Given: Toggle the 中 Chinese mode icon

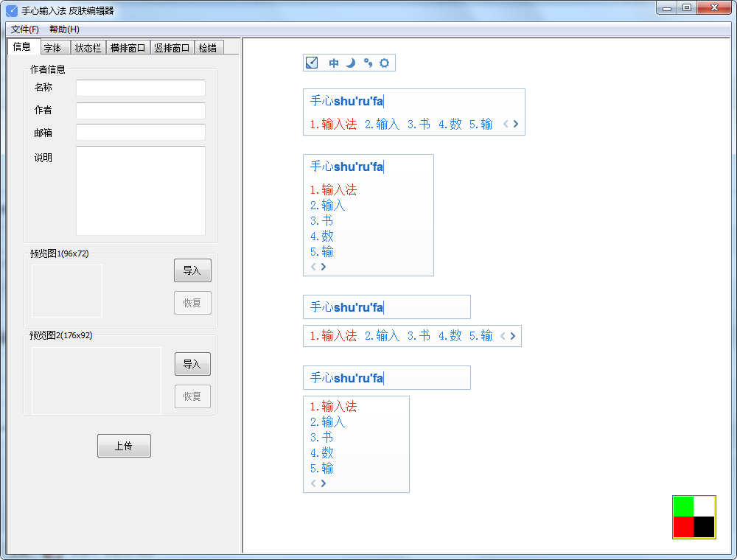Looking at the screenshot, I should coord(334,63).
